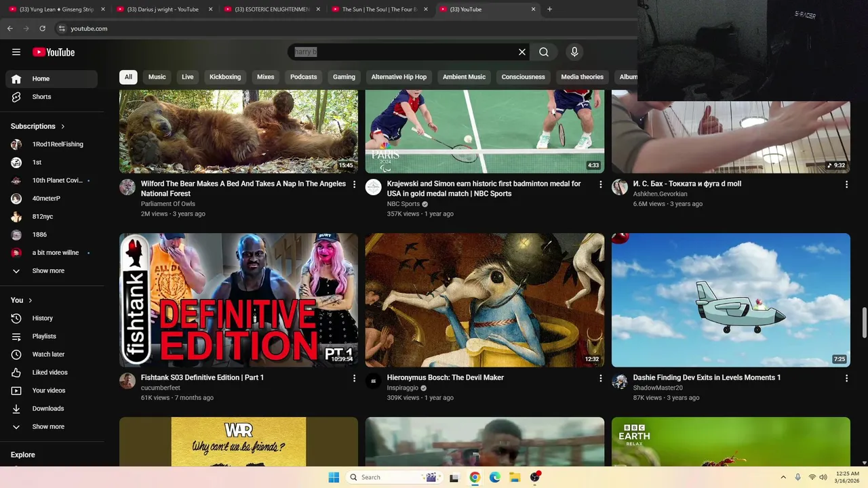
Task: Open the Subscriptions section chevron
Action: [63, 127]
